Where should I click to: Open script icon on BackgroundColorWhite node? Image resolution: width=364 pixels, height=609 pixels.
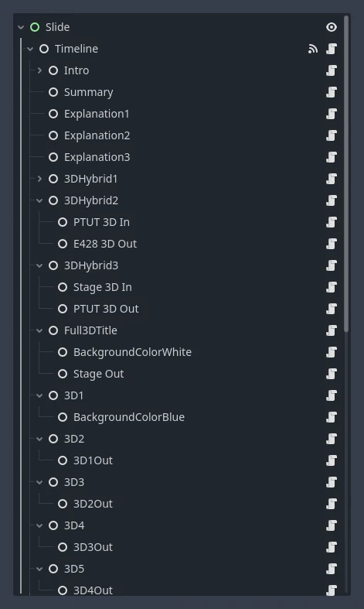pos(332,352)
